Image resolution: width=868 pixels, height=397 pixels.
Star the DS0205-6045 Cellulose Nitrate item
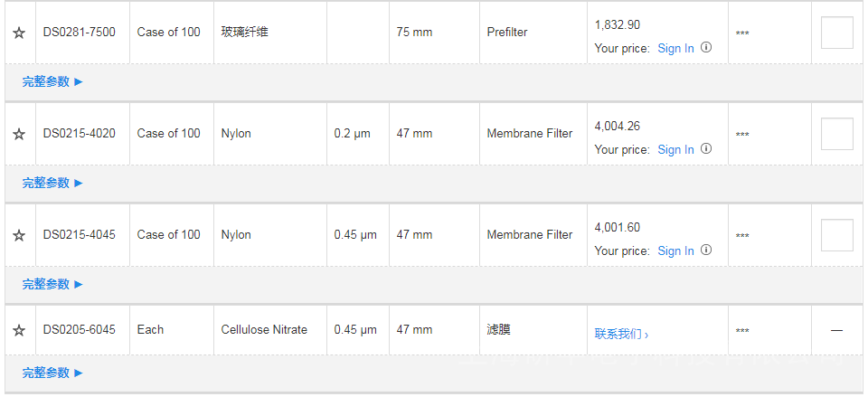point(19,330)
